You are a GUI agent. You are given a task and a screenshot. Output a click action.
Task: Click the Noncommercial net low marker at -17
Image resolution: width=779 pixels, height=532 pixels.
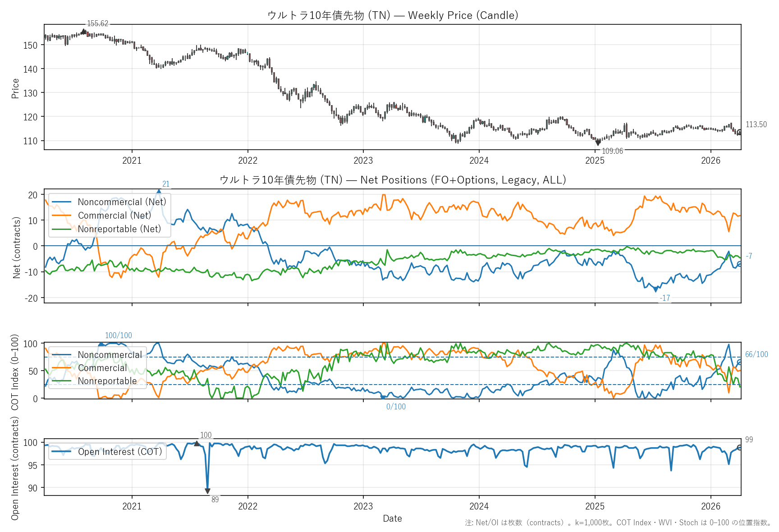pos(656,290)
